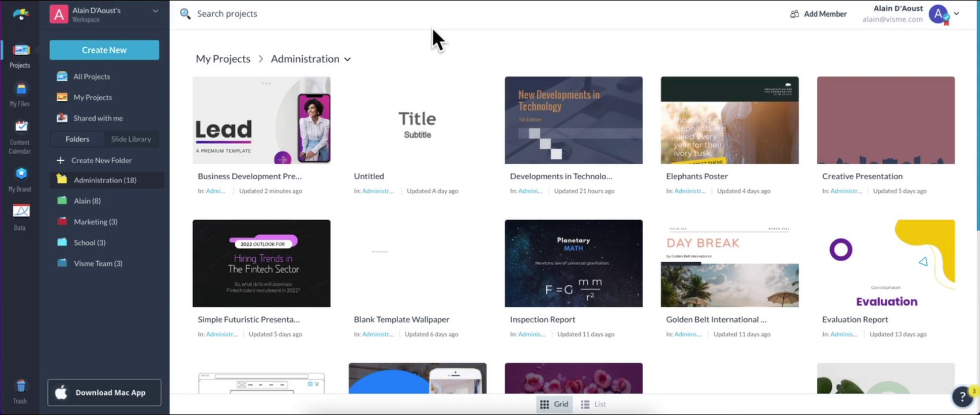This screenshot has width=980, height=415.
Task: Click the yellow Administration folder icon
Action: coord(62,180)
